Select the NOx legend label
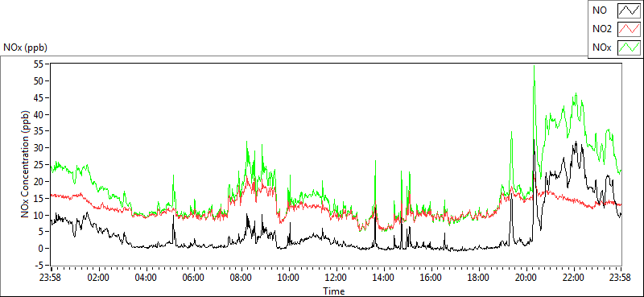The width and height of the screenshot is (644, 297). click(602, 47)
